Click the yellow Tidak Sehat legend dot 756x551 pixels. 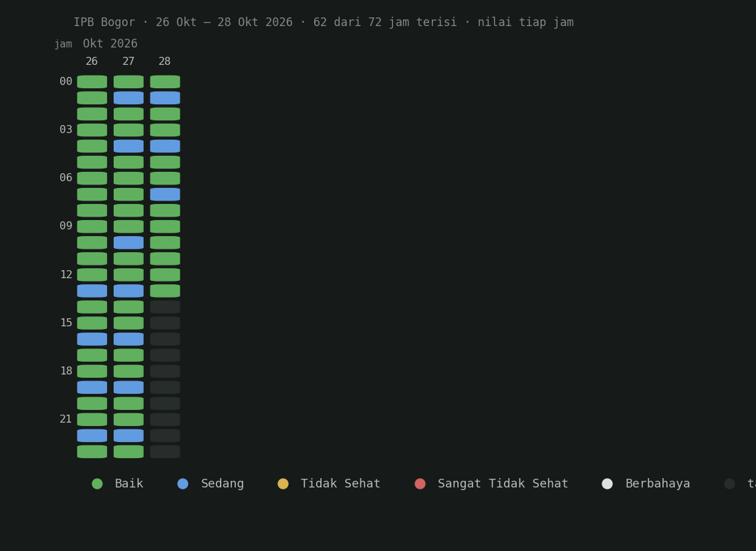[283, 484]
